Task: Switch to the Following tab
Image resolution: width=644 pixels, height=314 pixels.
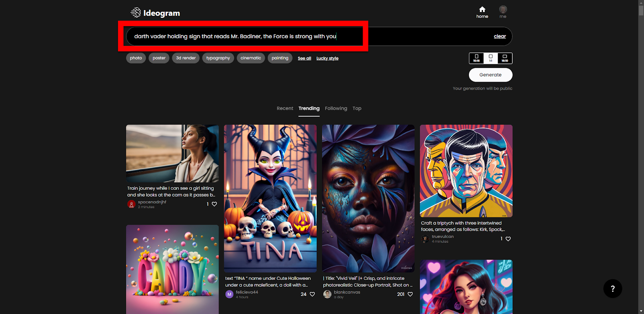Action: click(336, 108)
